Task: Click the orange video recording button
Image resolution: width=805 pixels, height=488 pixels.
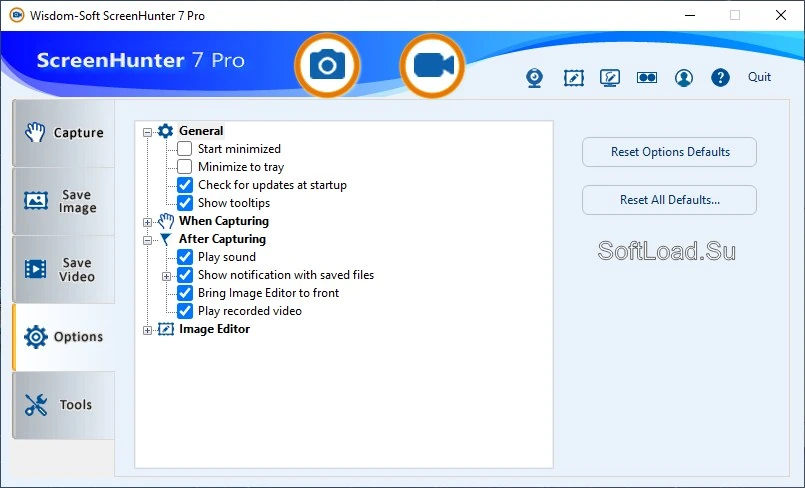Action: [432, 65]
